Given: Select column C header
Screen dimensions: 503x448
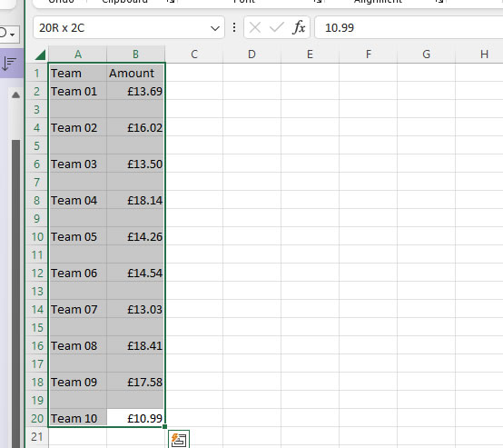Looking at the screenshot, I should click(194, 55).
